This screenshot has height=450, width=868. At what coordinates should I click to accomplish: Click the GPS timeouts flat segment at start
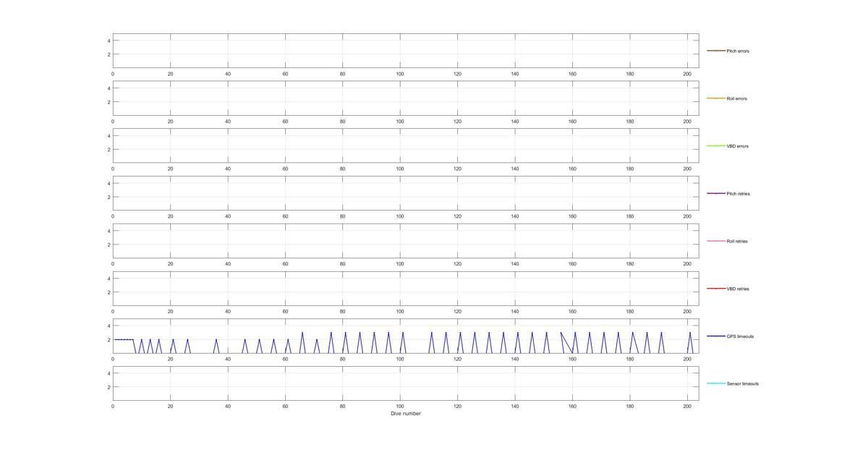tap(124, 339)
